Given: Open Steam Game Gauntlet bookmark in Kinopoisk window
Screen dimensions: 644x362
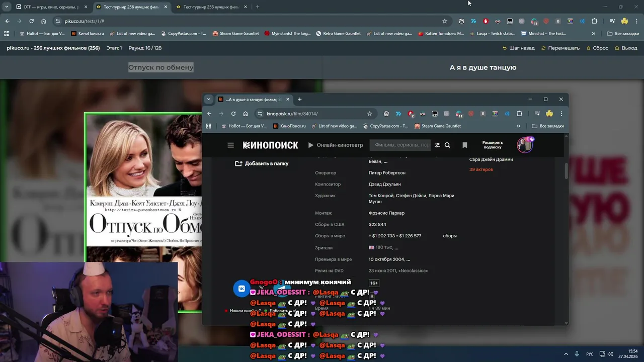Looking at the screenshot, I should 437,126.
